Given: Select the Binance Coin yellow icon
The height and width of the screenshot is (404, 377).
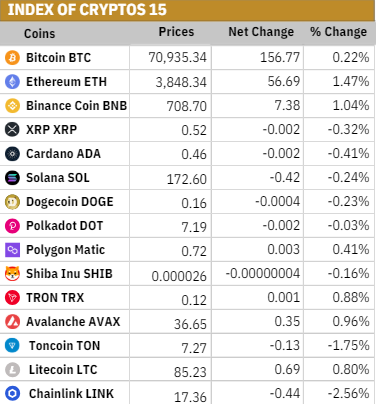Looking at the screenshot, I should pyautogui.click(x=12, y=106).
